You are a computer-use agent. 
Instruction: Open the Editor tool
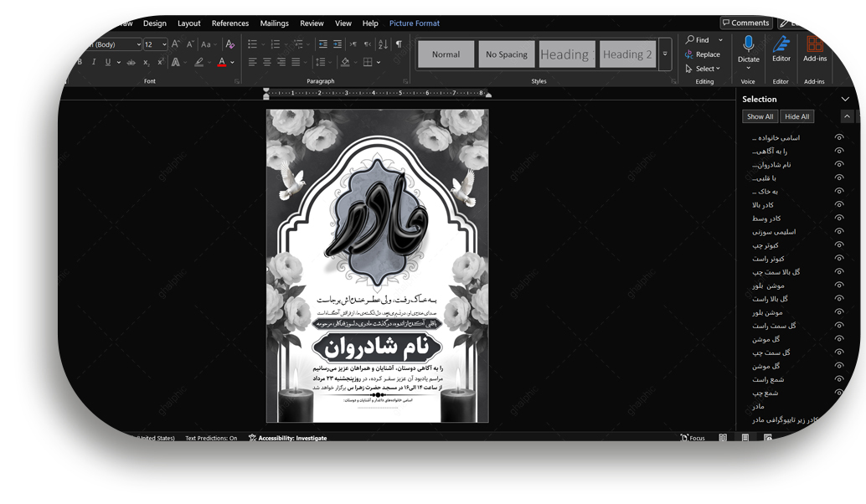pyautogui.click(x=781, y=48)
